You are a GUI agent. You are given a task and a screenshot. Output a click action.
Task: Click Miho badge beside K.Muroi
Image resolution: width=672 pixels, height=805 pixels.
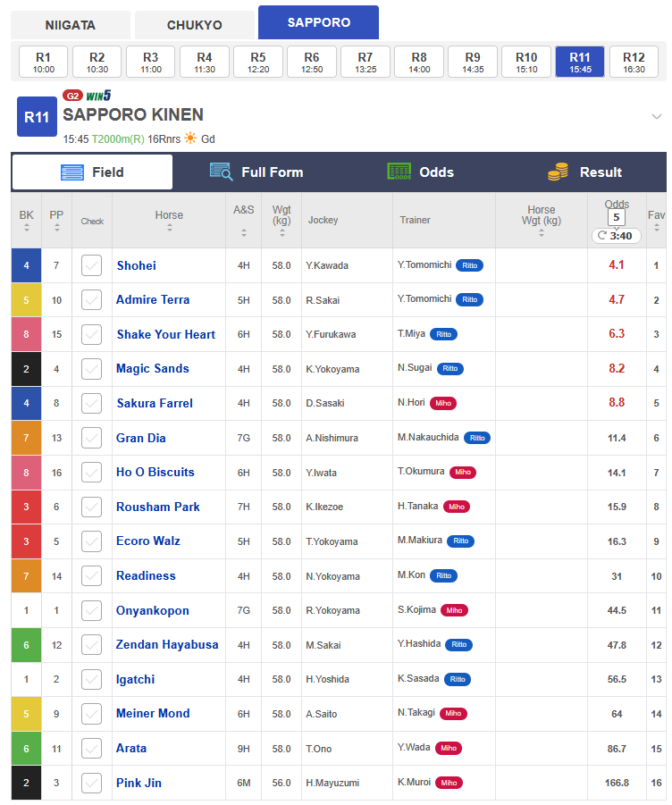[x=449, y=783]
